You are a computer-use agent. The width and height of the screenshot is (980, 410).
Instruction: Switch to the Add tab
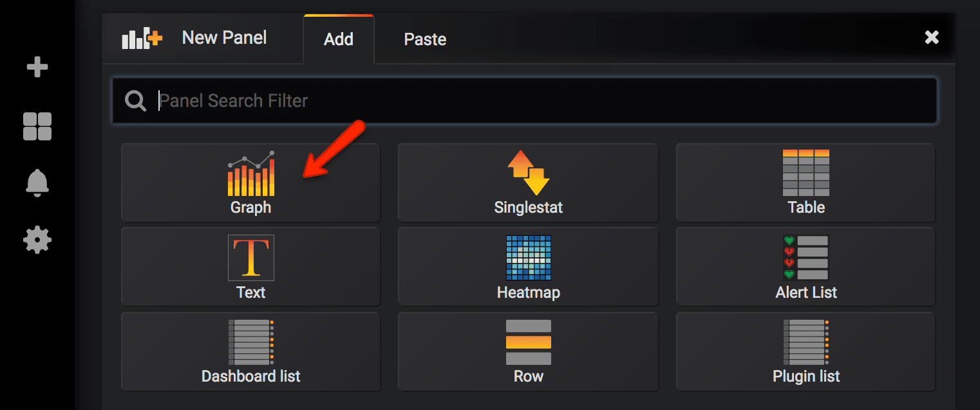tap(338, 39)
